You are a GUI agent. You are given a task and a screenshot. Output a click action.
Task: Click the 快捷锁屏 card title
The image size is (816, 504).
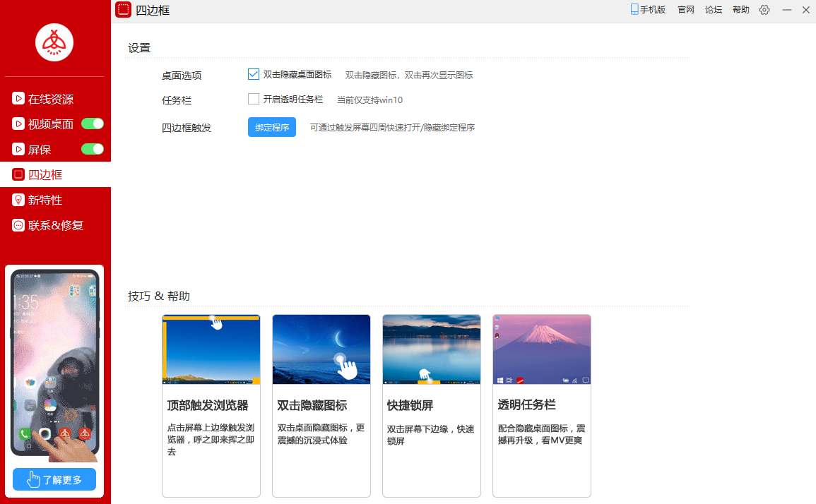[410, 405]
